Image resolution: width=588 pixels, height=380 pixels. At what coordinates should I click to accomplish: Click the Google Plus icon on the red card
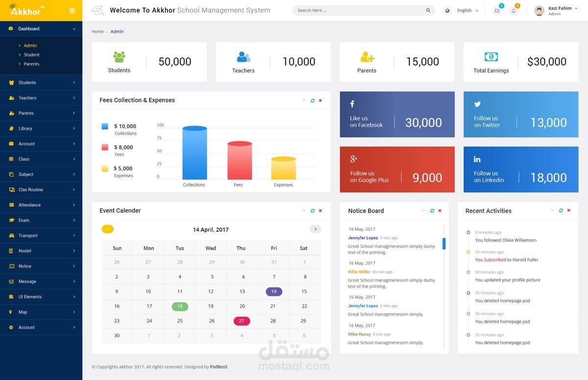[352, 159]
